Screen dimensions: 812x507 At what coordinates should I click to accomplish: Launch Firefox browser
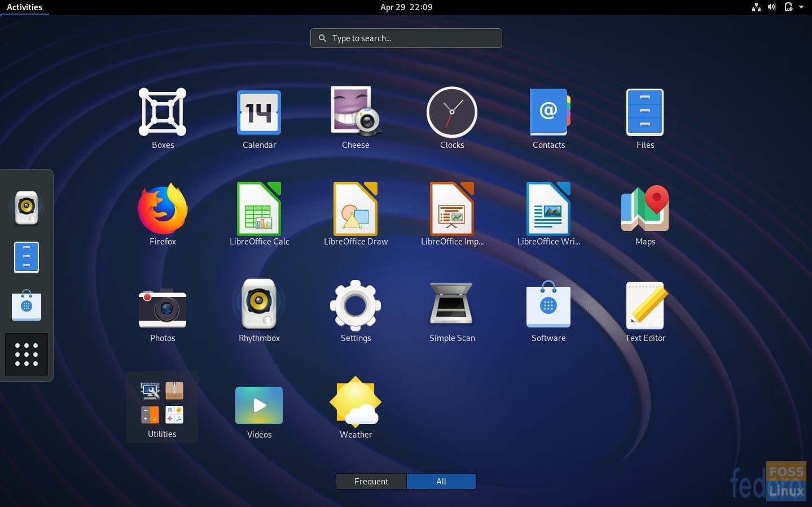click(163, 208)
